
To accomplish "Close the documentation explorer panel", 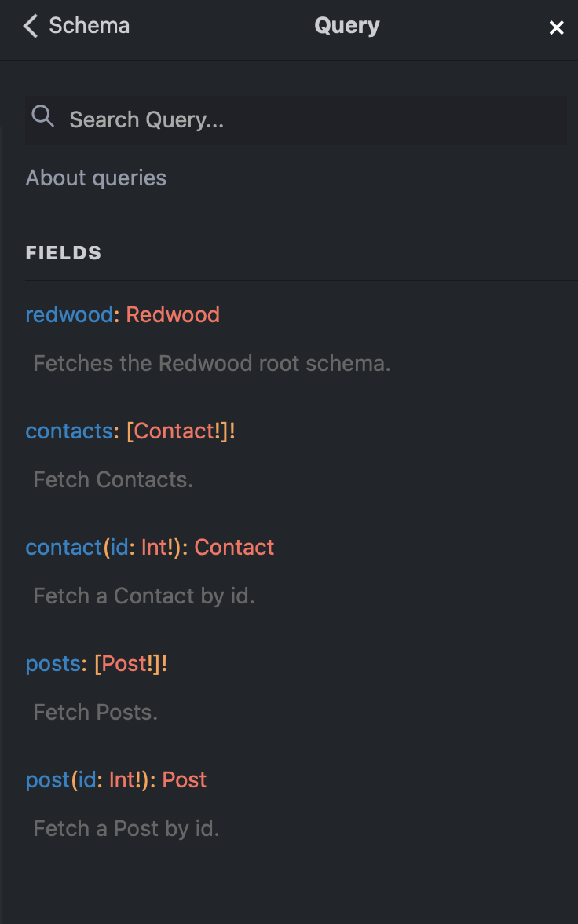I will [x=557, y=27].
